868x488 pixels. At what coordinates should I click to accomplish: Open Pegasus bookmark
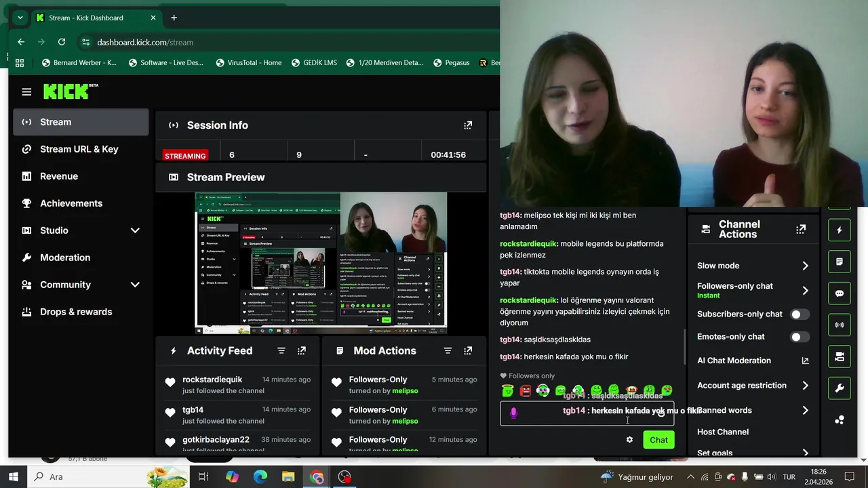[x=450, y=62]
